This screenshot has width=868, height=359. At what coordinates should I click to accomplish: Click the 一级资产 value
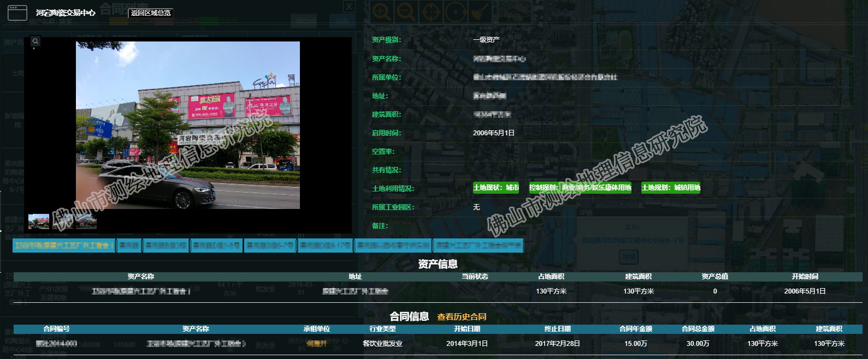click(x=486, y=40)
